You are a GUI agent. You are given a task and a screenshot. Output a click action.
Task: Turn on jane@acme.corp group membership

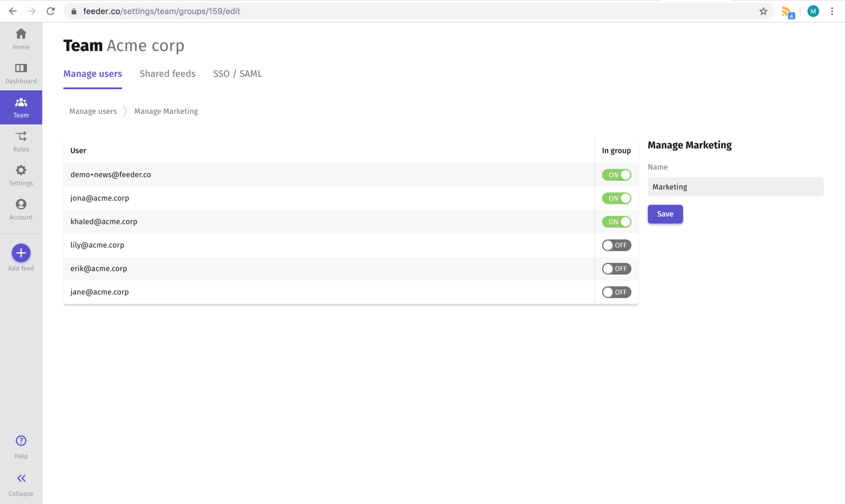[616, 292]
